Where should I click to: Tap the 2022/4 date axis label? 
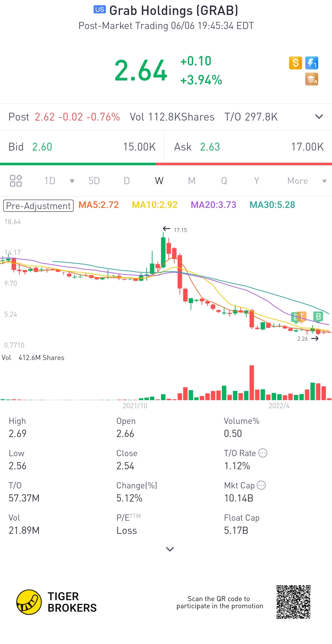coord(279,405)
